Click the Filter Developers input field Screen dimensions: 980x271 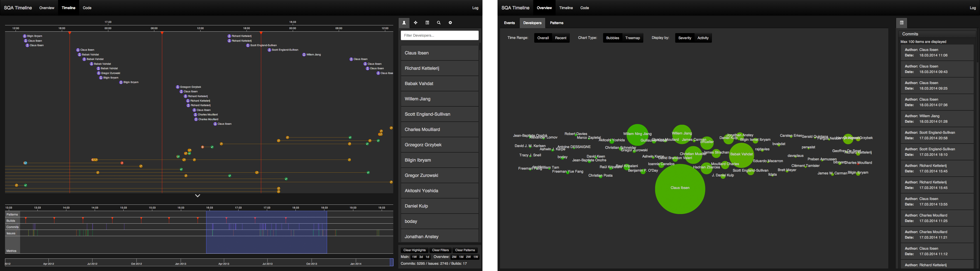click(x=439, y=35)
